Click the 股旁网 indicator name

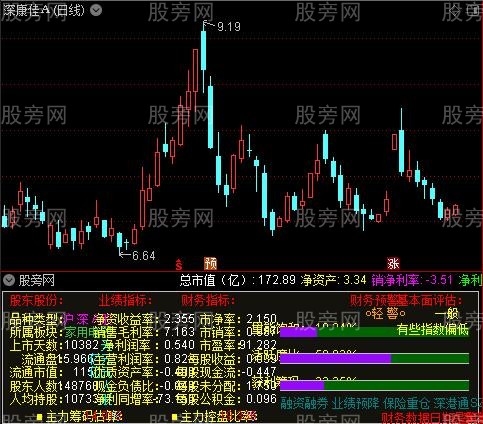37,280
